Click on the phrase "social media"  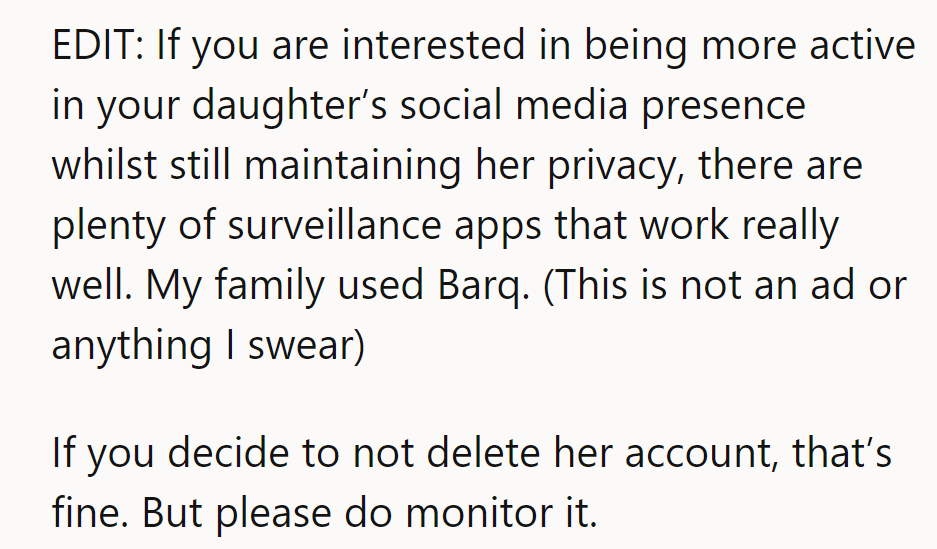tap(514, 105)
